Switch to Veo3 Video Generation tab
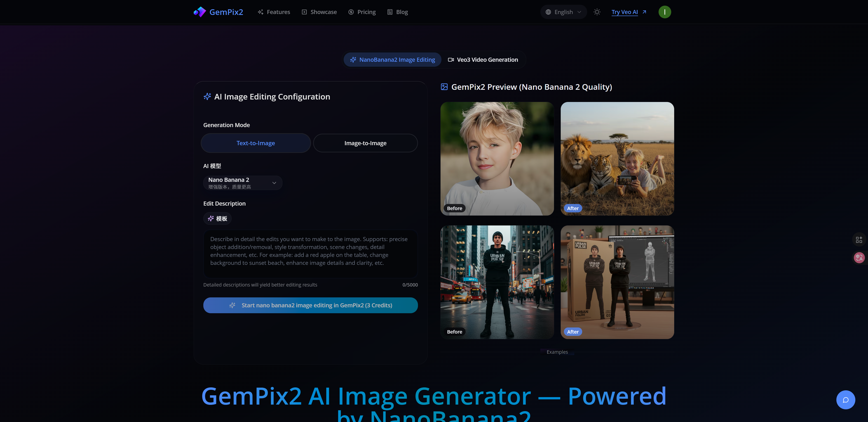This screenshot has width=868, height=422. pyautogui.click(x=483, y=60)
